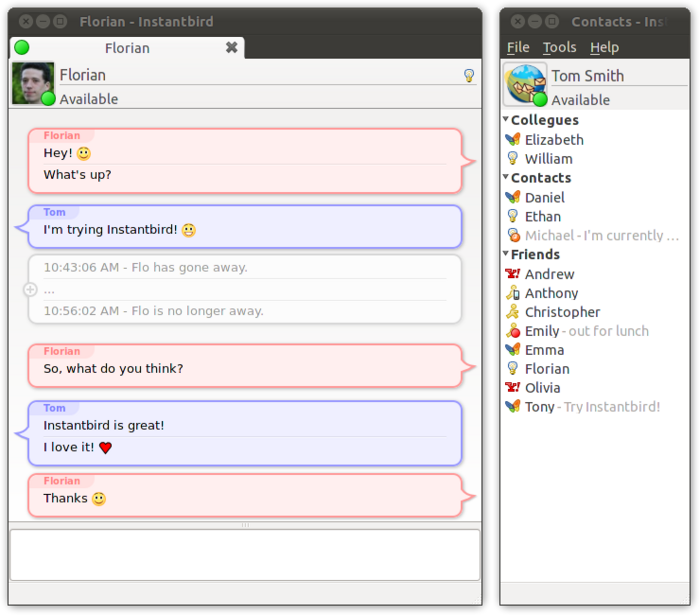
Task: Click Florian's green status dot on avatar
Action: click(x=48, y=99)
